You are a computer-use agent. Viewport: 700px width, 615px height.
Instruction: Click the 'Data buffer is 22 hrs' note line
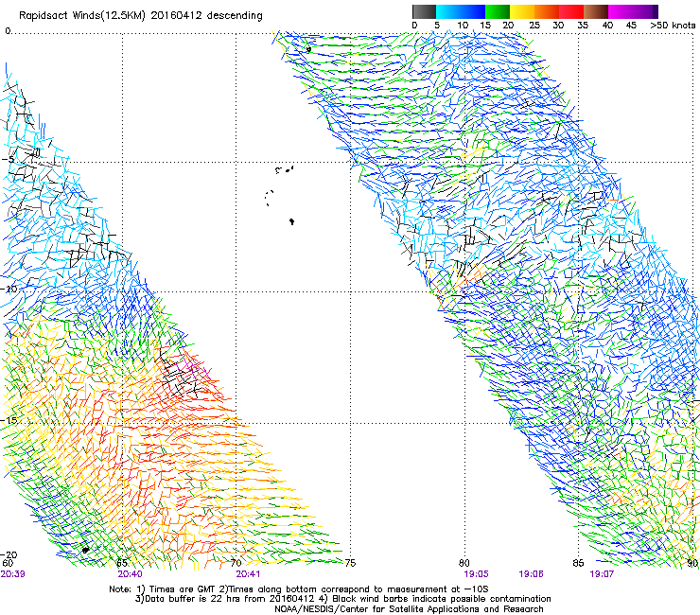[343, 599]
